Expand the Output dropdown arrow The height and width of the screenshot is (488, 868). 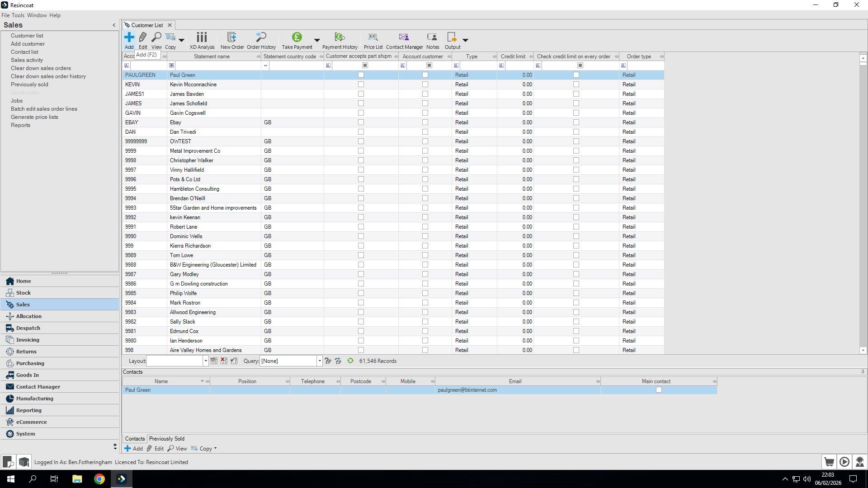click(465, 40)
